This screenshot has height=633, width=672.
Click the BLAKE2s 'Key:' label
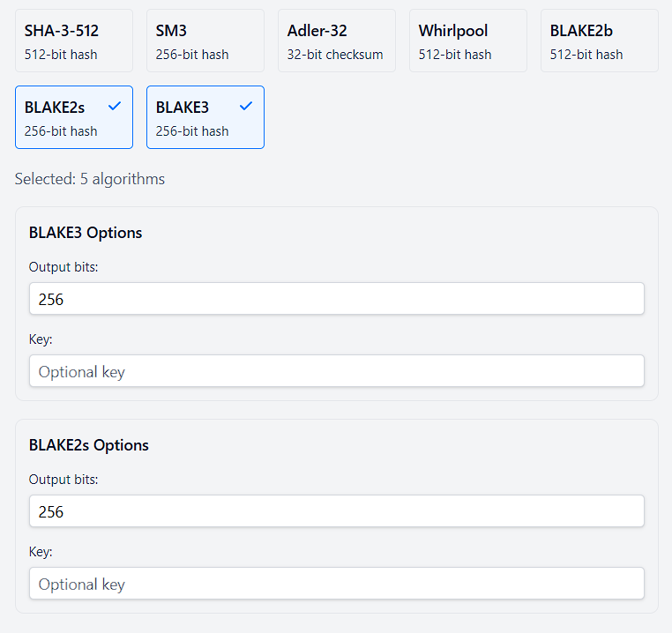(x=41, y=552)
